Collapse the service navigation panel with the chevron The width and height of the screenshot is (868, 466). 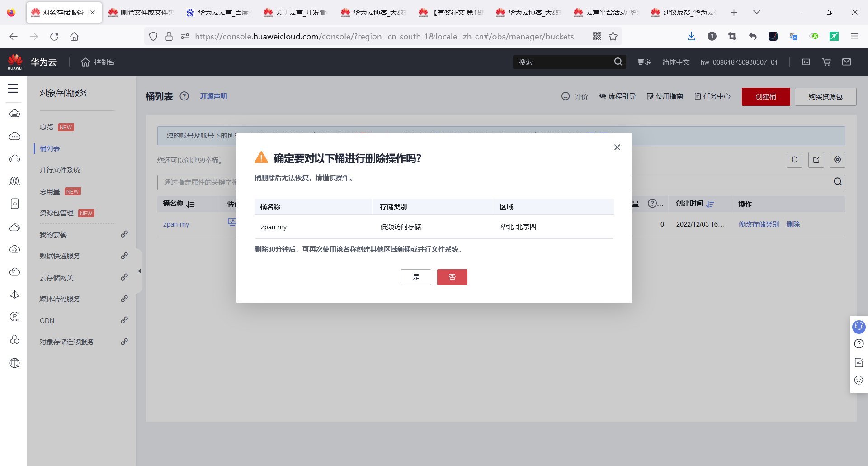139,271
